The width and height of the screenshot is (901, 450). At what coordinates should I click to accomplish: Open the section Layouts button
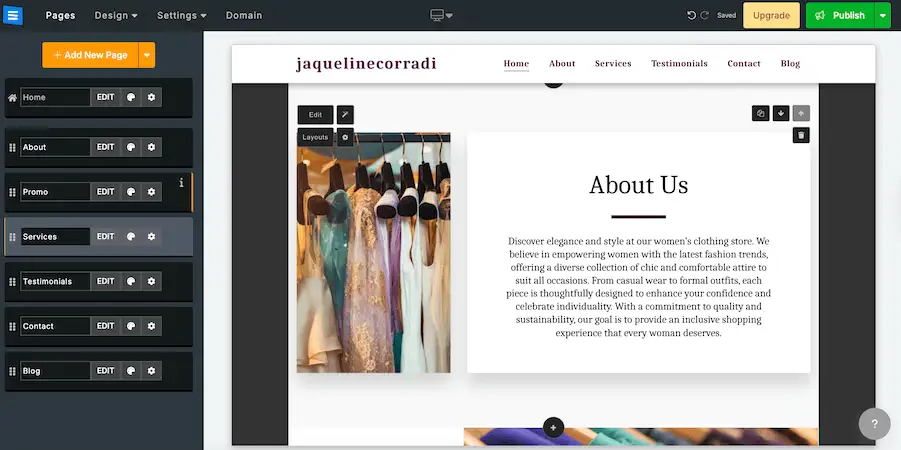click(315, 137)
